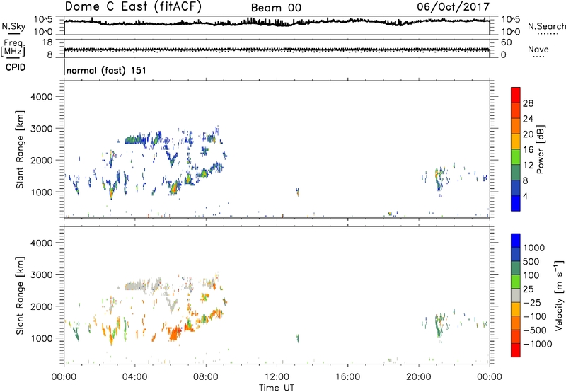Click the 'Slant Range [km]' label of power panel
The width and height of the screenshot is (566, 392).
pyautogui.click(x=20, y=149)
